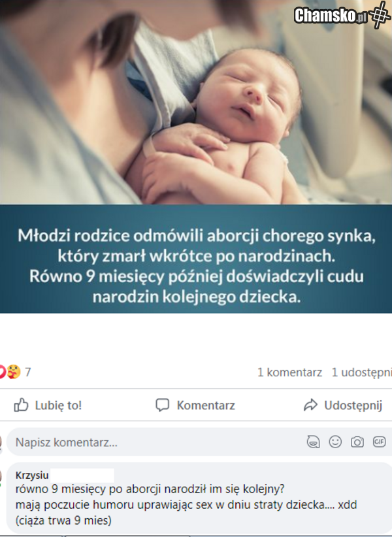Click the care hug emoji reaction
Image resolution: width=392 pixels, height=537 pixels.
pyautogui.click(x=13, y=372)
